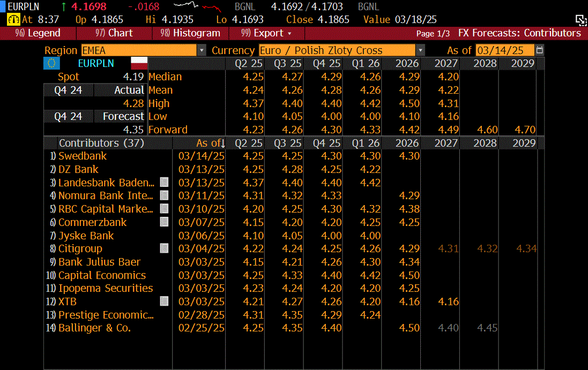This screenshot has height=370, width=588.
Task: Open the note icon for XTB
Action: (164, 301)
